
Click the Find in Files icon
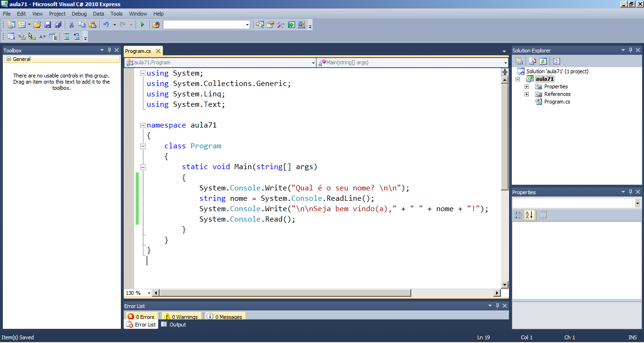point(156,25)
